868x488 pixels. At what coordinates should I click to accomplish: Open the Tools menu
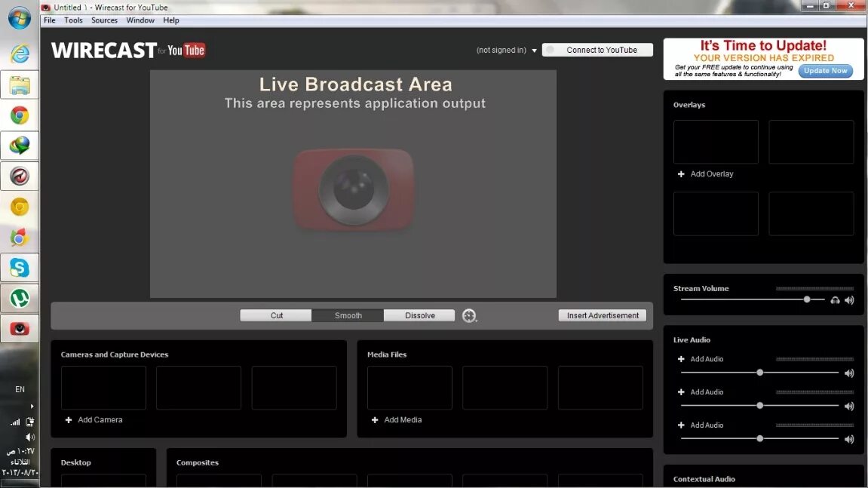[x=73, y=20]
